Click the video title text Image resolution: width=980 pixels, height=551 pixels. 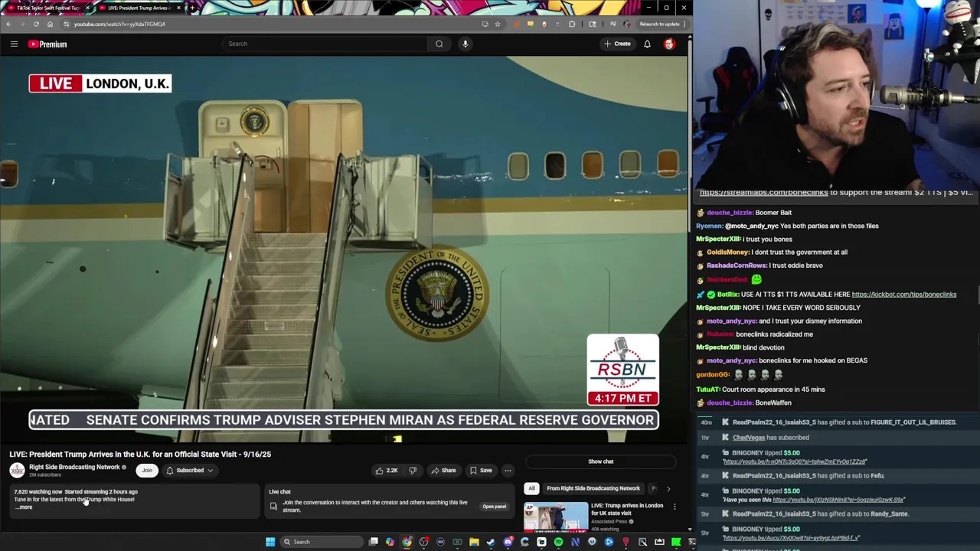coord(140,455)
